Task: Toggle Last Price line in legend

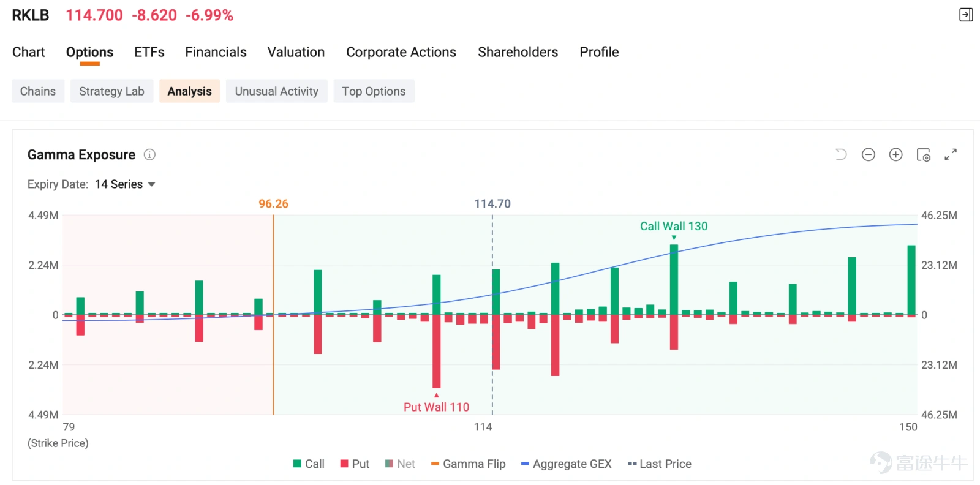Action: pos(660,464)
